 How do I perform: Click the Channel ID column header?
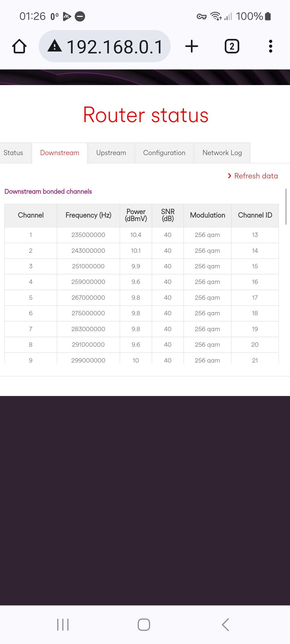(255, 215)
